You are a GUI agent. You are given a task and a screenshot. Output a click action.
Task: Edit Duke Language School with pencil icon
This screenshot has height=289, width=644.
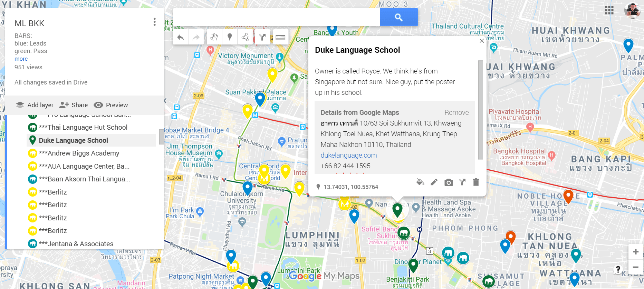[x=434, y=182]
